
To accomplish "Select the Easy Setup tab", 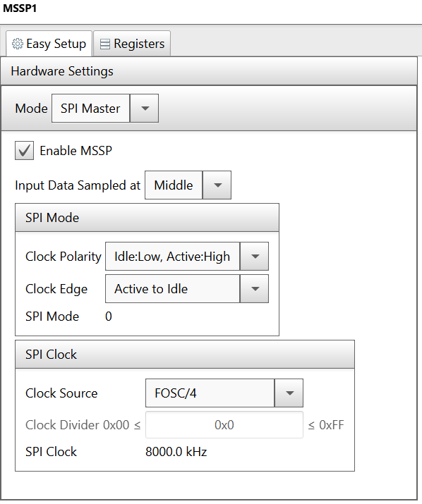I will pyautogui.click(x=49, y=44).
